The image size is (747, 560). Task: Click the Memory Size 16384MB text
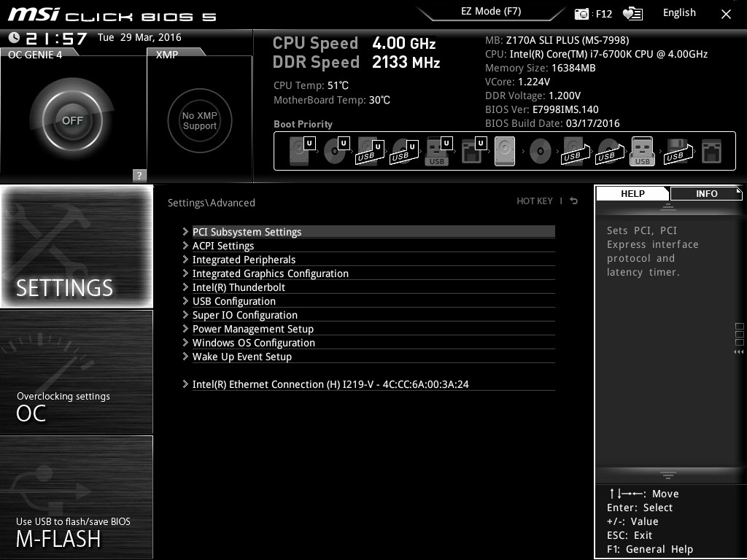541,68
